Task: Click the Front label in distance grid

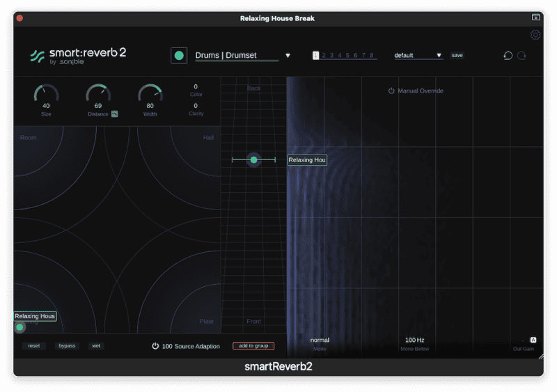Action: pos(253,321)
